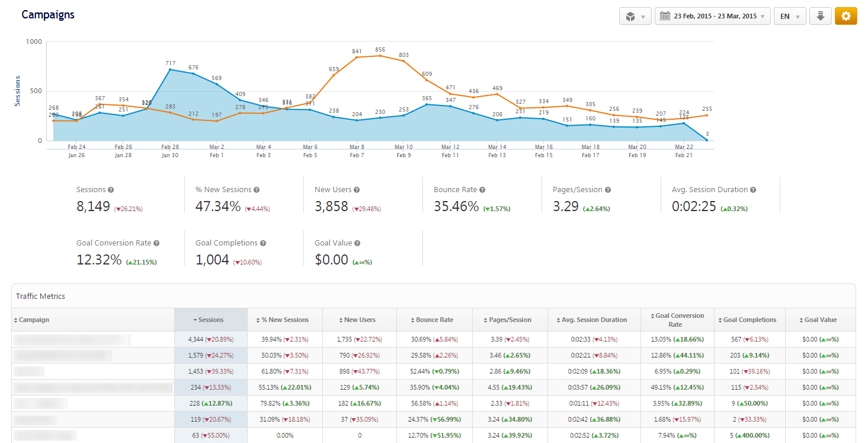Click the 717 peak point on blue line
This screenshot has height=443, width=868.
pos(170,69)
